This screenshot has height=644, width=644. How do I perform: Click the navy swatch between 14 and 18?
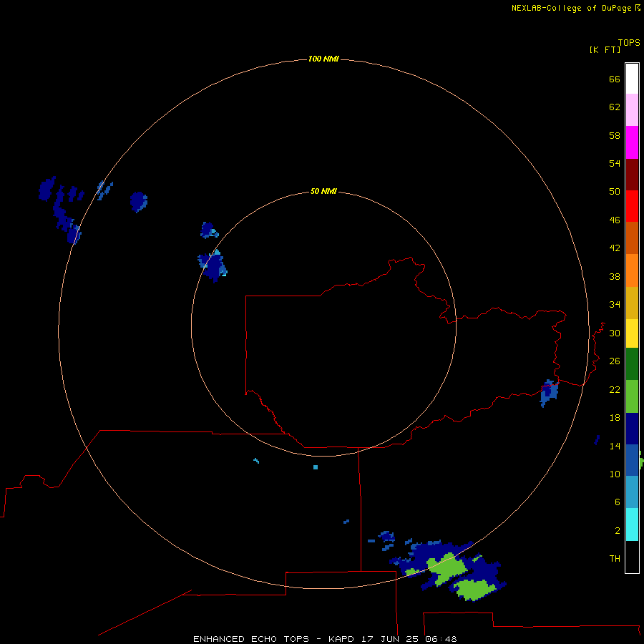coord(632,429)
